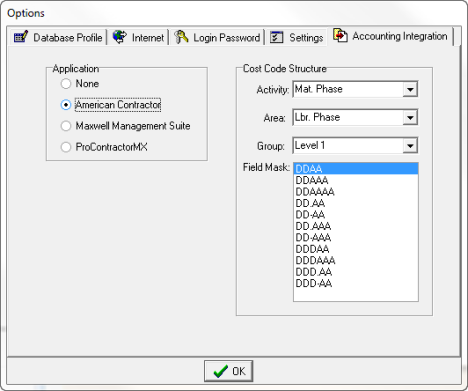Click the Database Profile tab icon
The image size is (468, 391).
click(21, 37)
